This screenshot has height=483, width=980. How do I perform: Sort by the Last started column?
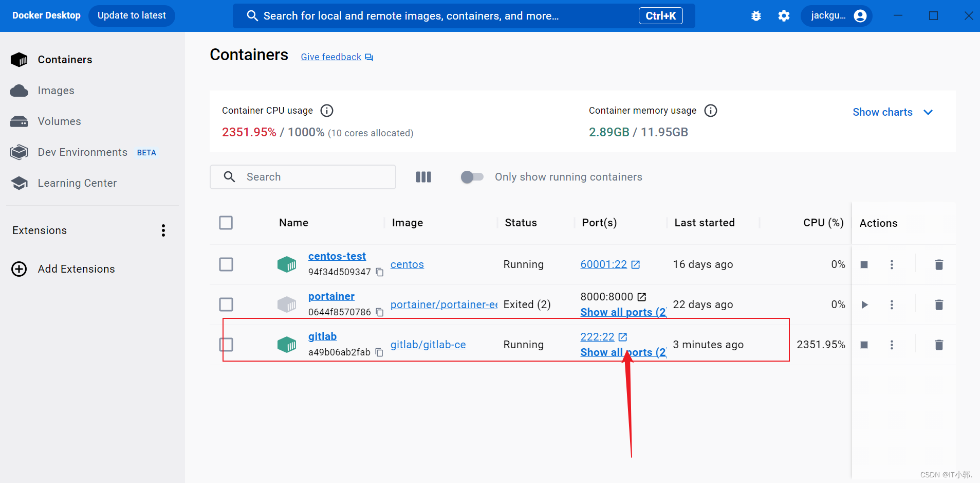tap(704, 223)
